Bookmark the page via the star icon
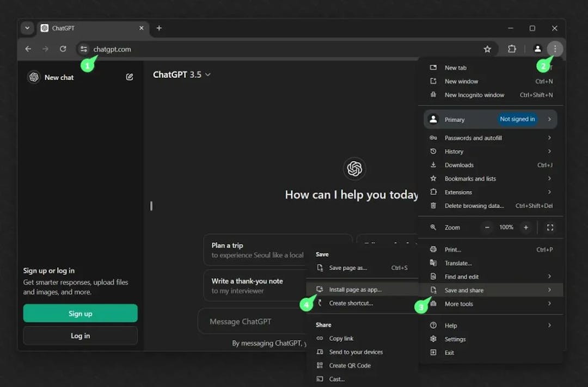Image resolution: width=588 pixels, height=387 pixels. 487,49
